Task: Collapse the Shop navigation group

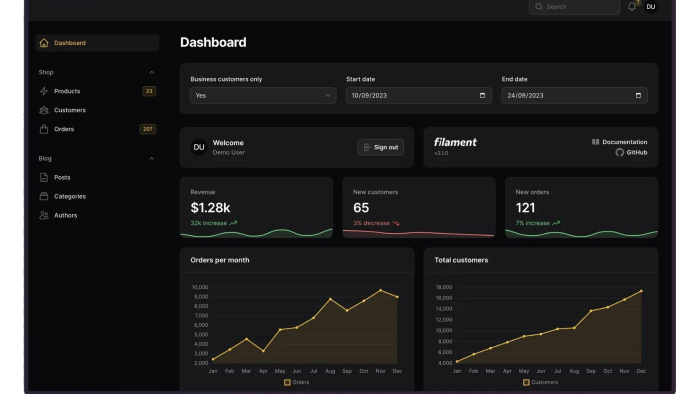Action: (x=151, y=72)
